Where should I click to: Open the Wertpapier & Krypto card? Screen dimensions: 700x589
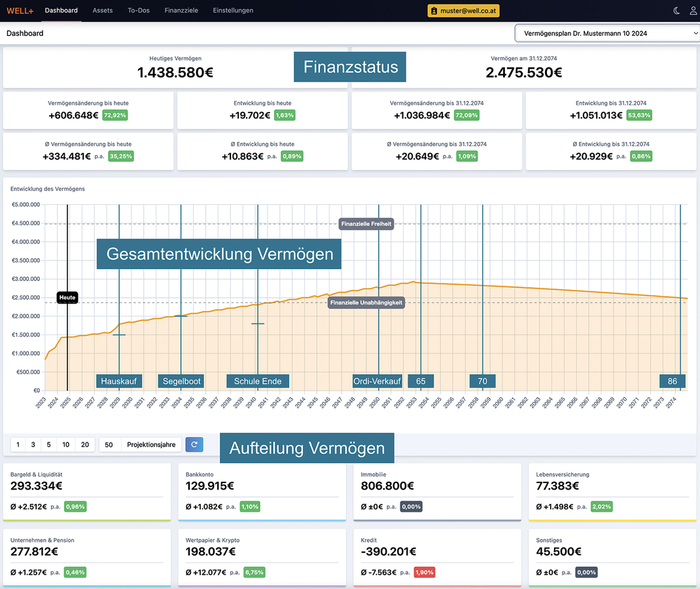click(x=262, y=555)
